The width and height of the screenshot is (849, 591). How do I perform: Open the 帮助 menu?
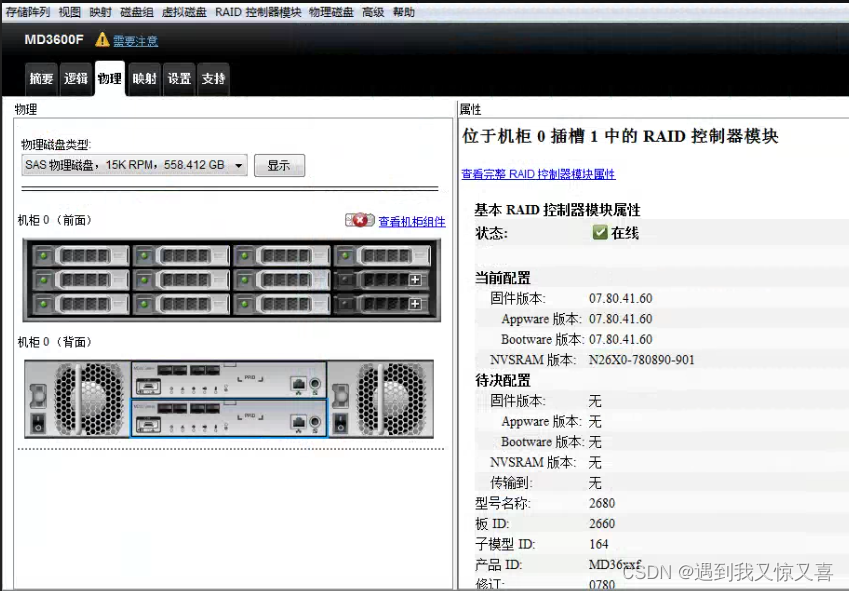(x=403, y=12)
